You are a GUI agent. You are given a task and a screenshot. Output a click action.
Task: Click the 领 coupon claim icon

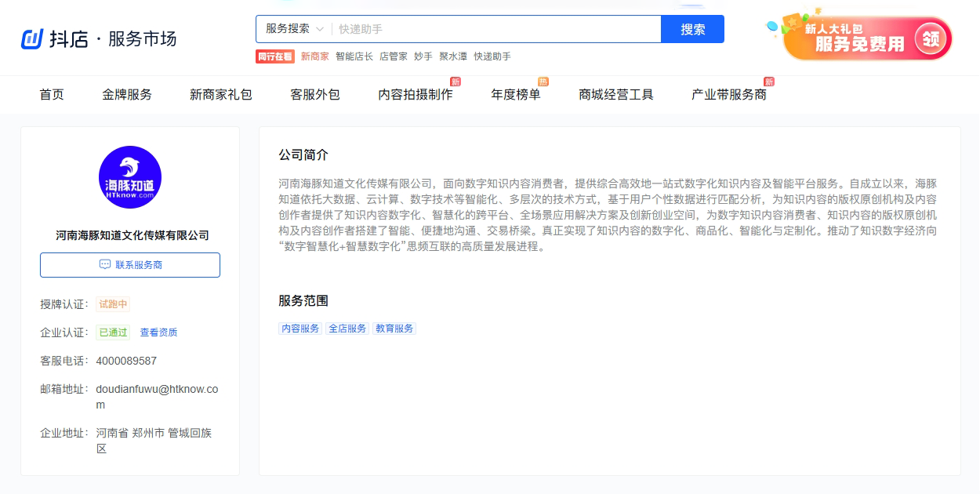click(931, 39)
